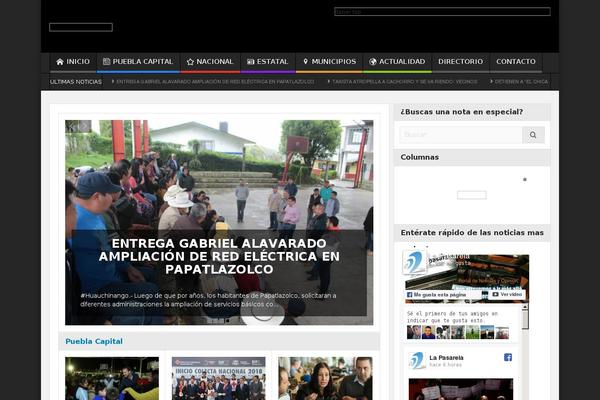The width and height of the screenshot is (600, 400).
Task: Click the small outlined box under Columnas
Action: click(x=472, y=195)
